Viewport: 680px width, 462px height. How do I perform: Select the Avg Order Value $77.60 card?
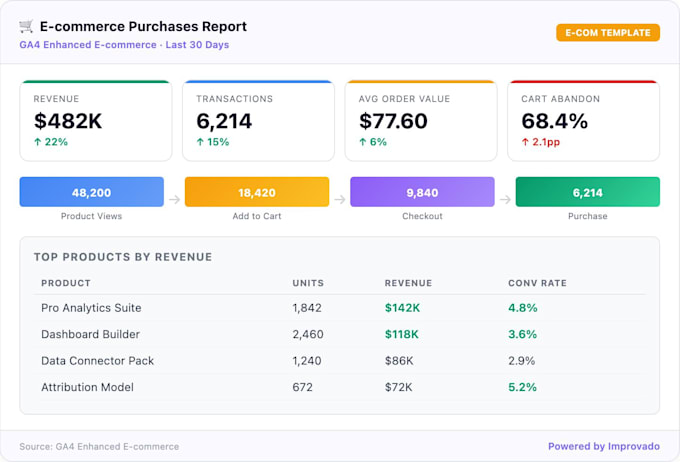(x=421, y=121)
